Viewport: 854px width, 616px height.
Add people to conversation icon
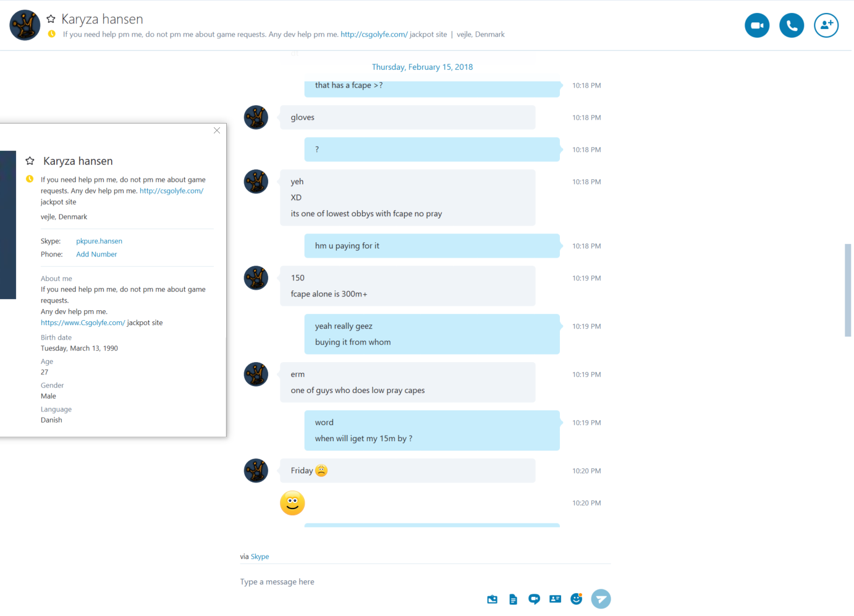[x=826, y=25]
